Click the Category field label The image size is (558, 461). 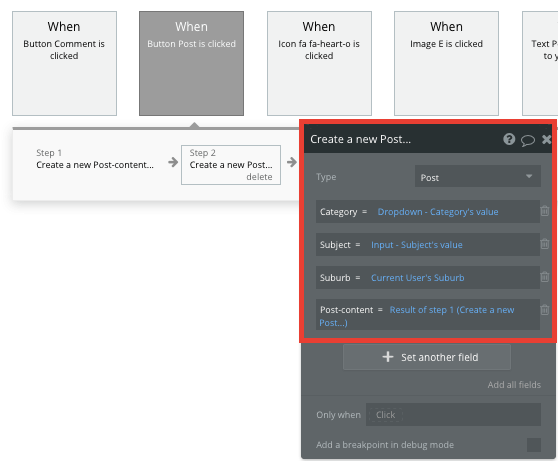(338, 212)
